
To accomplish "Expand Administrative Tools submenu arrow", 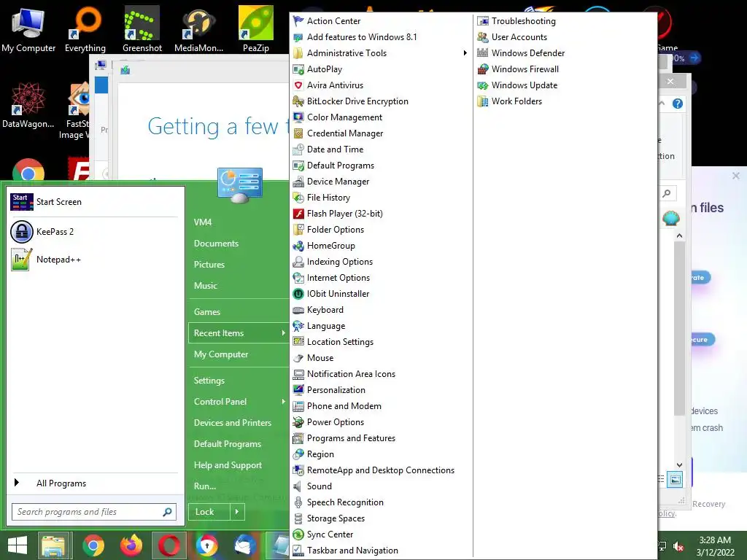I will (465, 52).
